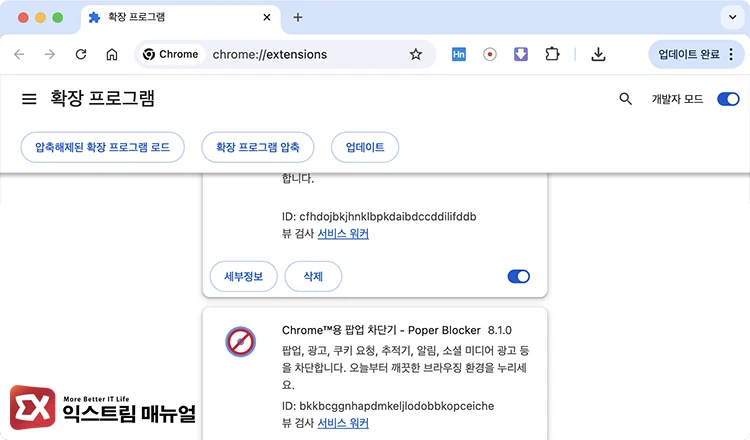The width and height of the screenshot is (750, 440).
Task: Disable the extension with ID cfhdojbkjhnklbpkdaibdccddilifddb
Action: [518, 276]
